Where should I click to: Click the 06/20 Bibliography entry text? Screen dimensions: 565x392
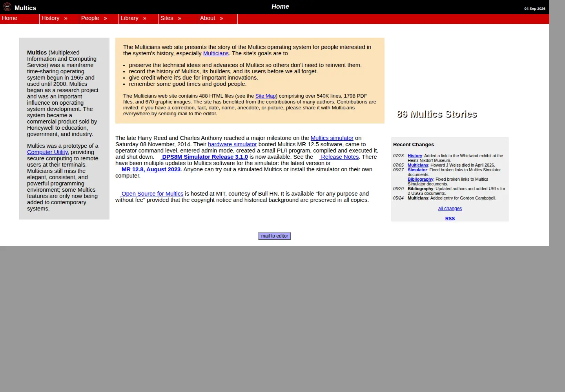[456, 191]
